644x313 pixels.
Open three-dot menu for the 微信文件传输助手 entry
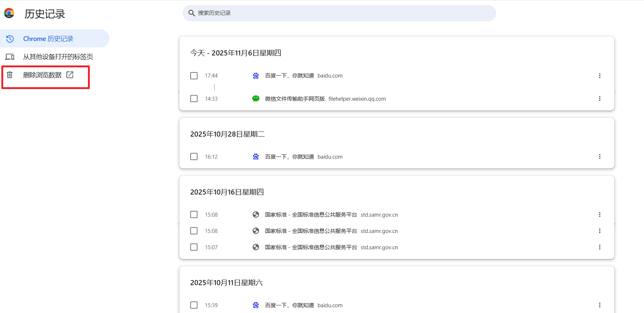[599, 99]
